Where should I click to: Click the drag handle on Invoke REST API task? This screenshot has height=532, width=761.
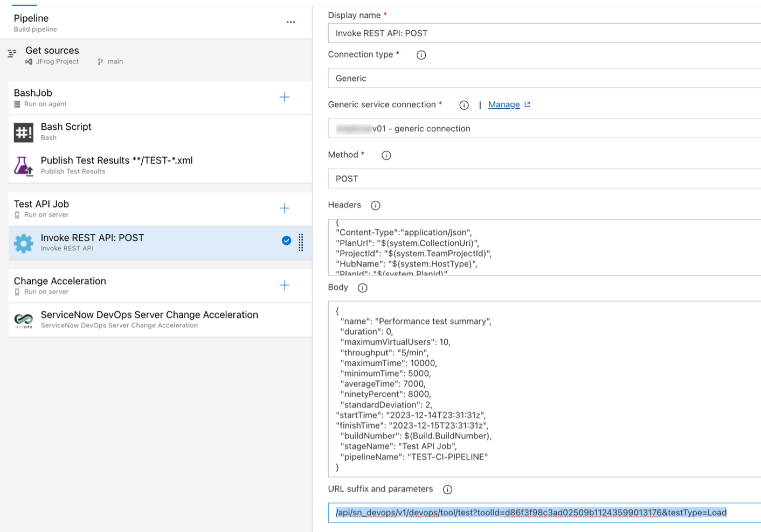(301, 242)
